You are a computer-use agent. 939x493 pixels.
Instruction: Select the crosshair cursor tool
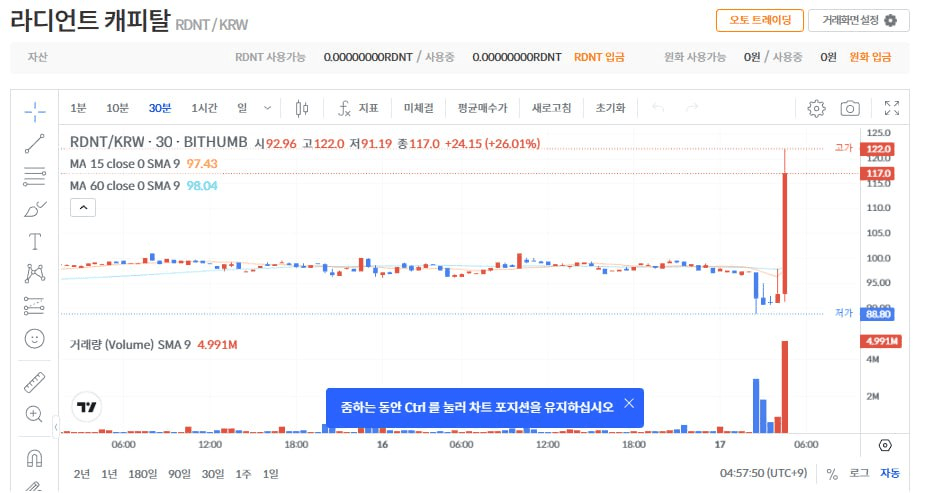pyautogui.click(x=35, y=111)
